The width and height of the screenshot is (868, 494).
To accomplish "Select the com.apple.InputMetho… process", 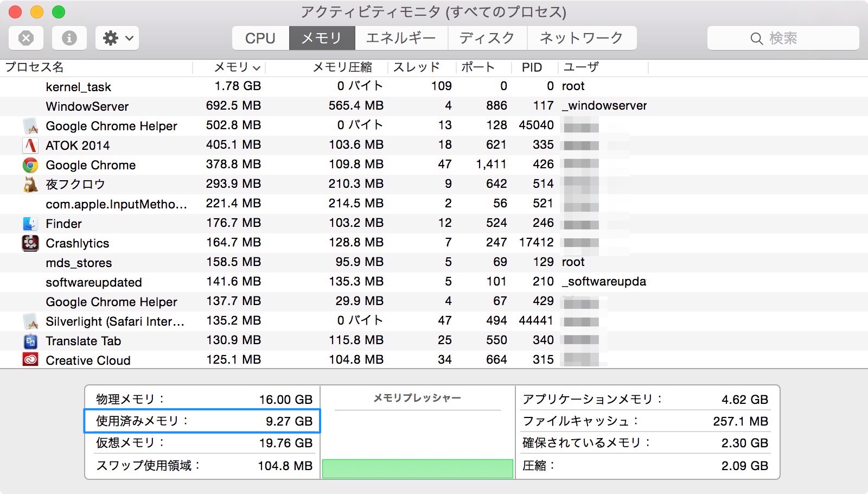I will pos(116,204).
